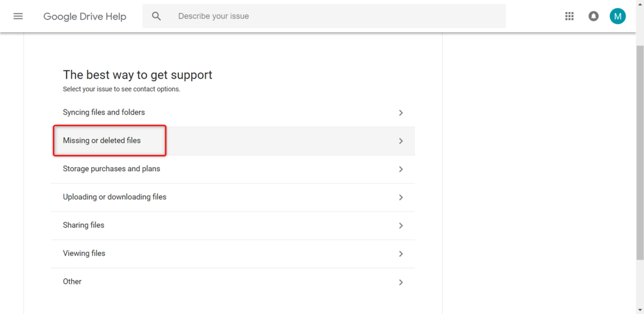Screen dimensions: 644x314
Task: Click the page vertical scrollbar
Action: 640,151
